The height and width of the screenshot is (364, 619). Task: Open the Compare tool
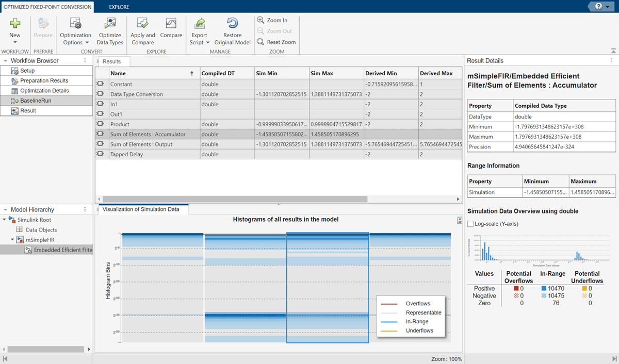171,24
